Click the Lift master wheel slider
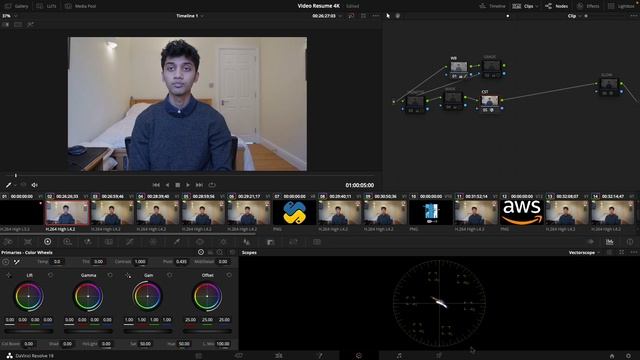Viewport: 640px width, 360px height. click(x=29, y=331)
